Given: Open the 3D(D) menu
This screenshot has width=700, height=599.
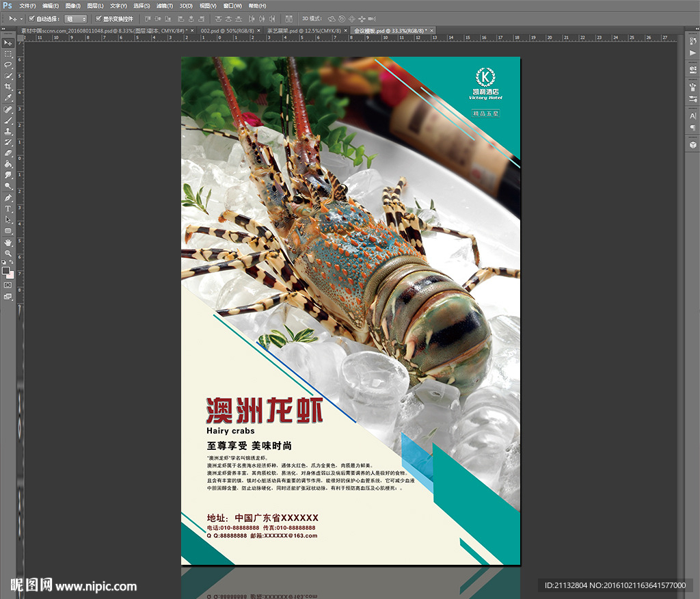Looking at the screenshot, I should [x=186, y=5].
